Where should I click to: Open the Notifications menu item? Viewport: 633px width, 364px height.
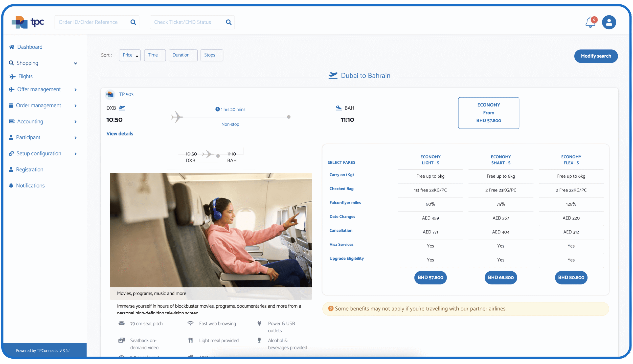[30, 186]
